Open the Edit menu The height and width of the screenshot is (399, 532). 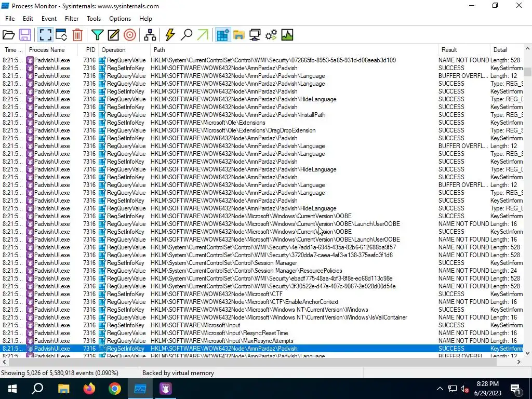[28, 19]
